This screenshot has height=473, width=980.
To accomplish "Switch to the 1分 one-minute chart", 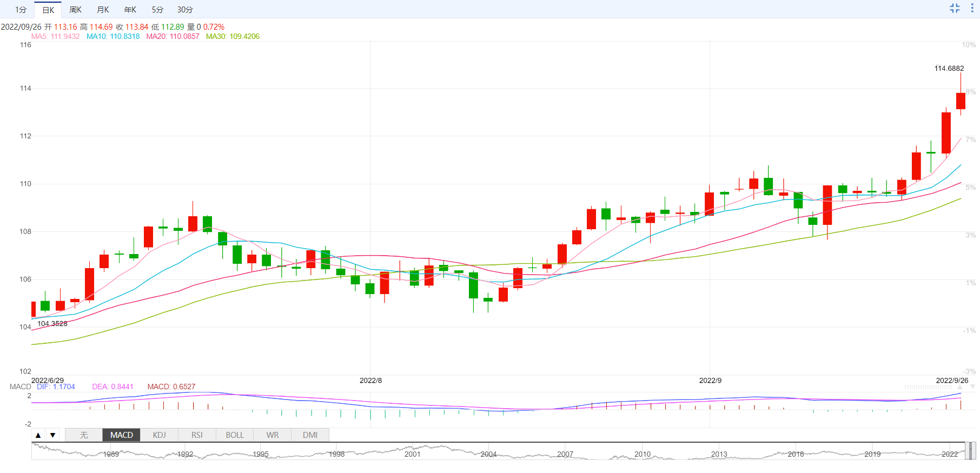I will [21, 10].
